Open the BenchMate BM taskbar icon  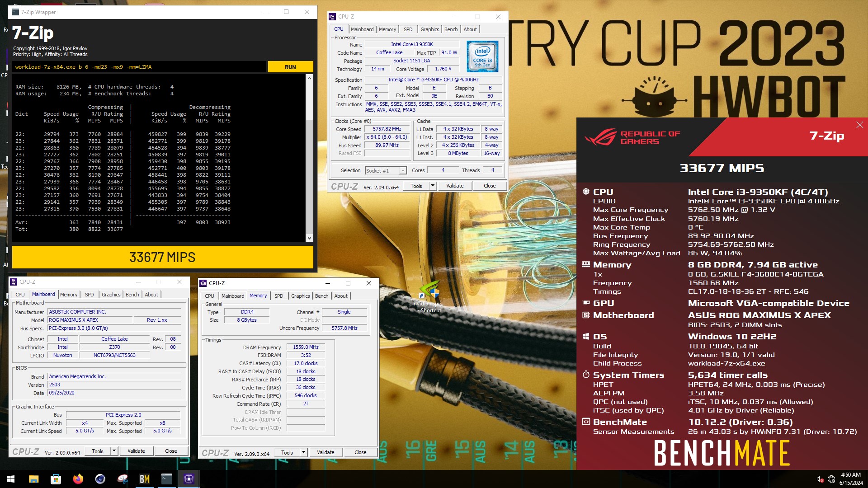(145, 479)
